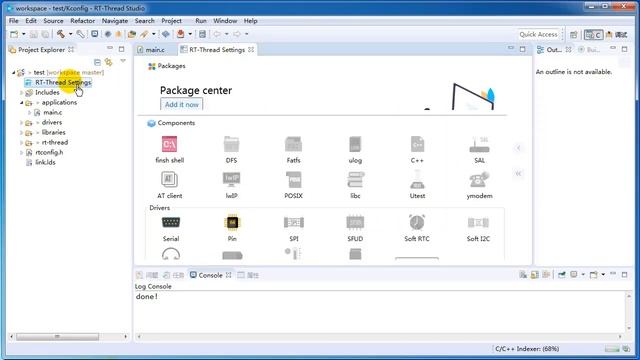Open the Refactor menu
This screenshot has width=640, height=360.
point(82,21)
